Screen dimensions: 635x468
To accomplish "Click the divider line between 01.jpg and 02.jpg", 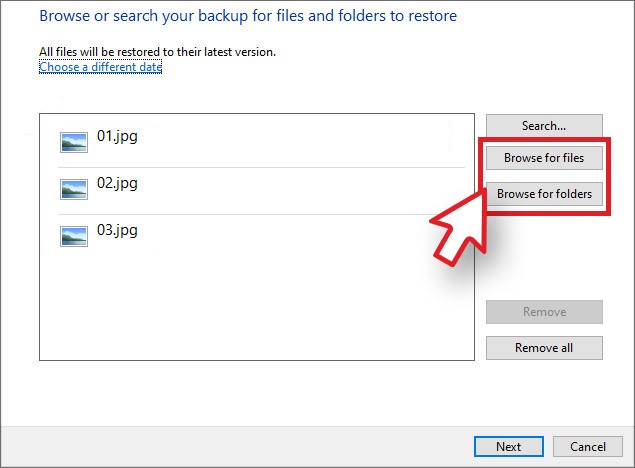I will click(x=261, y=167).
